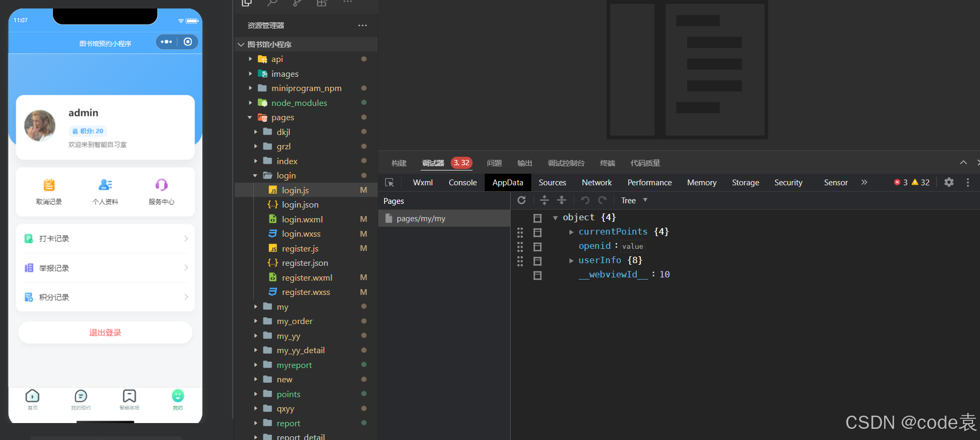Click the red error count indicator
Image resolution: width=980 pixels, height=440 pixels.
click(901, 182)
